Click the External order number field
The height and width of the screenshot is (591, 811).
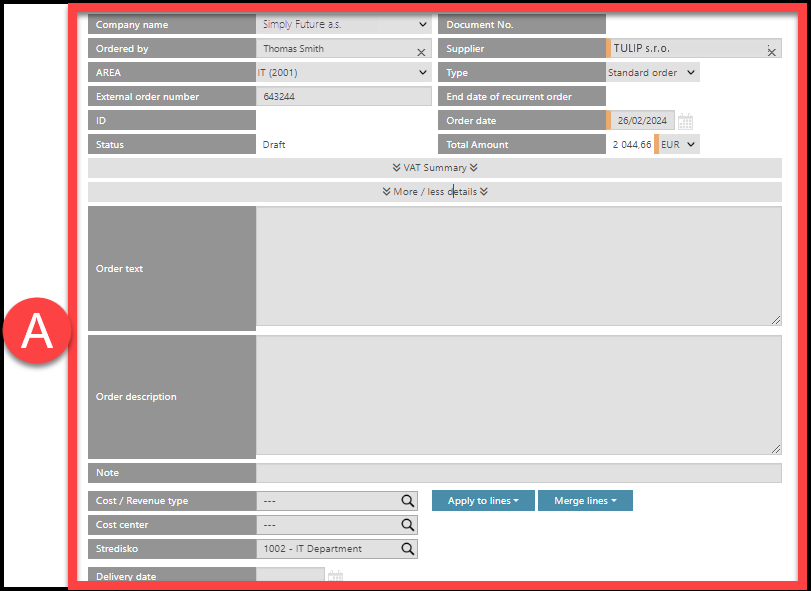344,97
